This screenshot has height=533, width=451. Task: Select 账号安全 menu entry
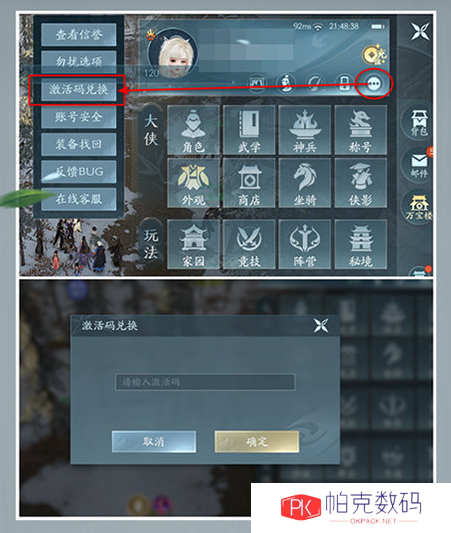79,117
